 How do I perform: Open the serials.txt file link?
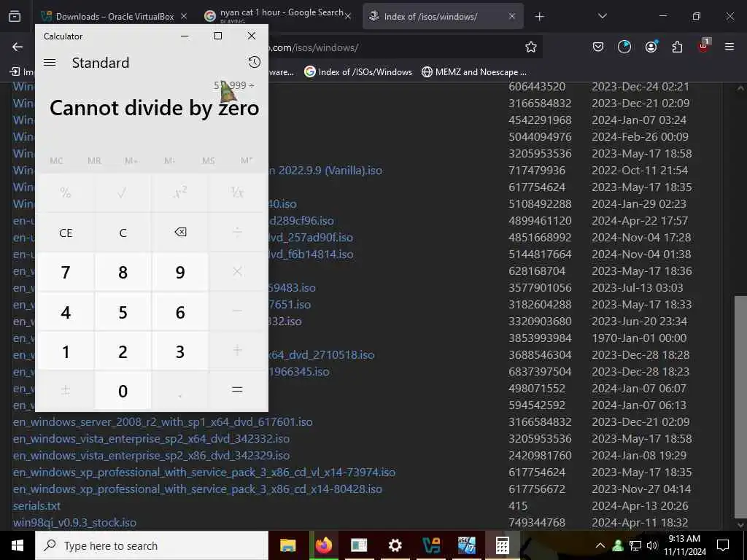pyautogui.click(x=36, y=506)
